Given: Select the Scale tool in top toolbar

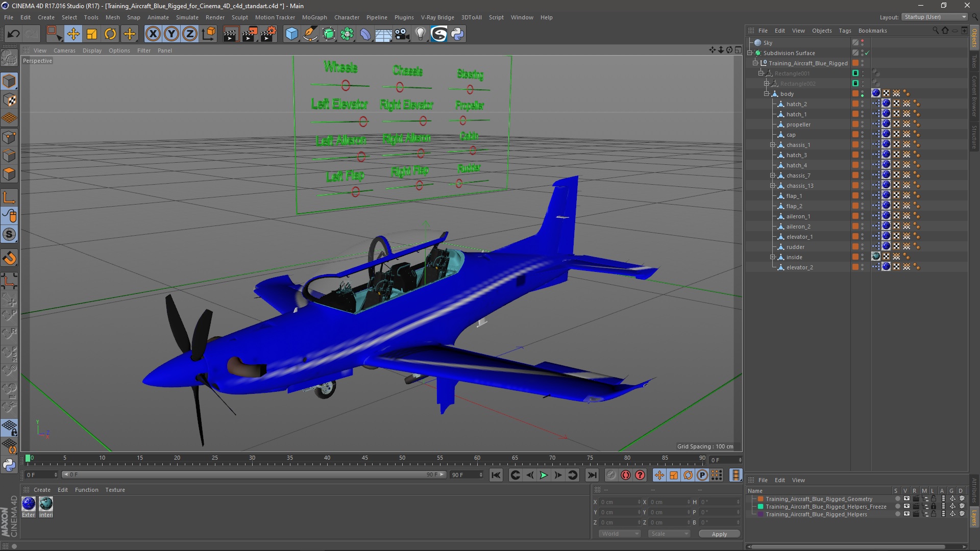Looking at the screenshot, I should 92,34.
